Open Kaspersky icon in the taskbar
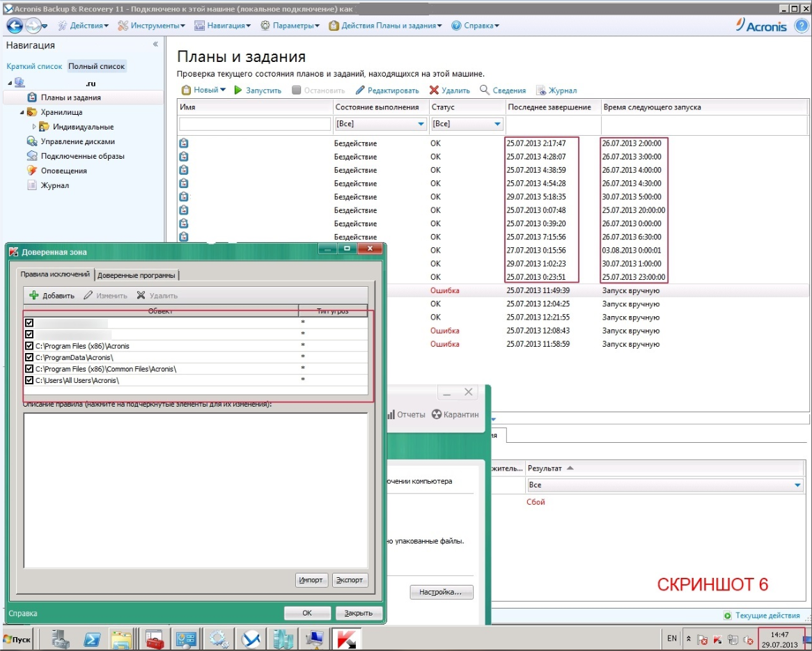This screenshot has height=651, width=812. [x=344, y=638]
